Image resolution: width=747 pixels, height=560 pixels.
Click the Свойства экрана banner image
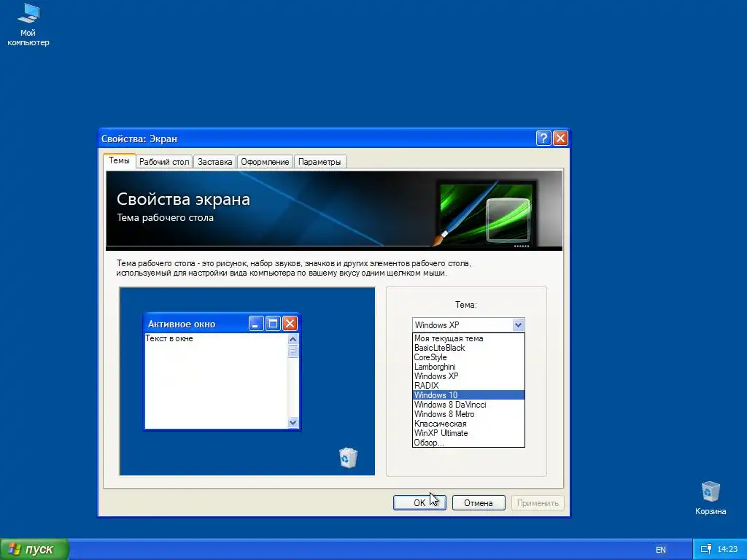334,211
